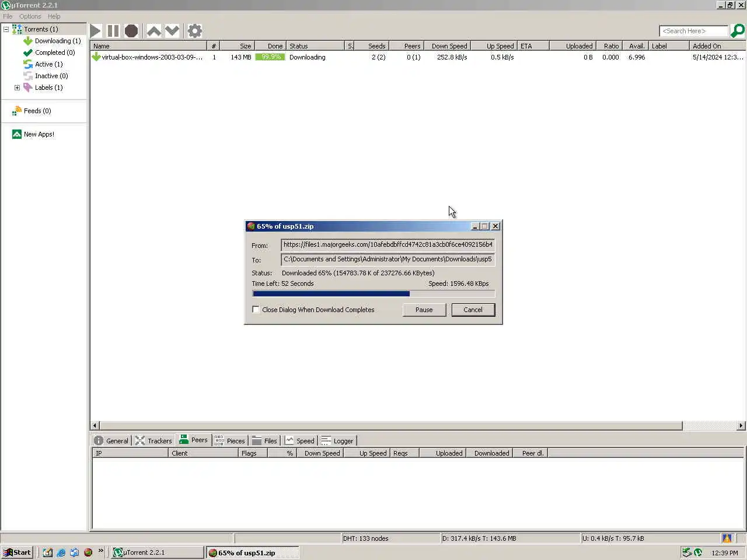Click the µTorrent system tray icon

pyautogui.click(x=698, y=552)
